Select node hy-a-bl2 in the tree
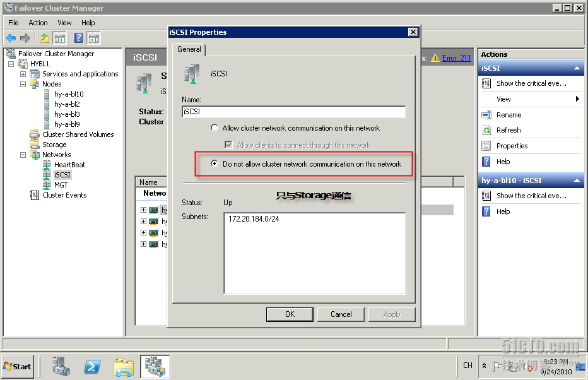This screenshot has width=588, height=380. pyautogui.click(x=67, y=104)
